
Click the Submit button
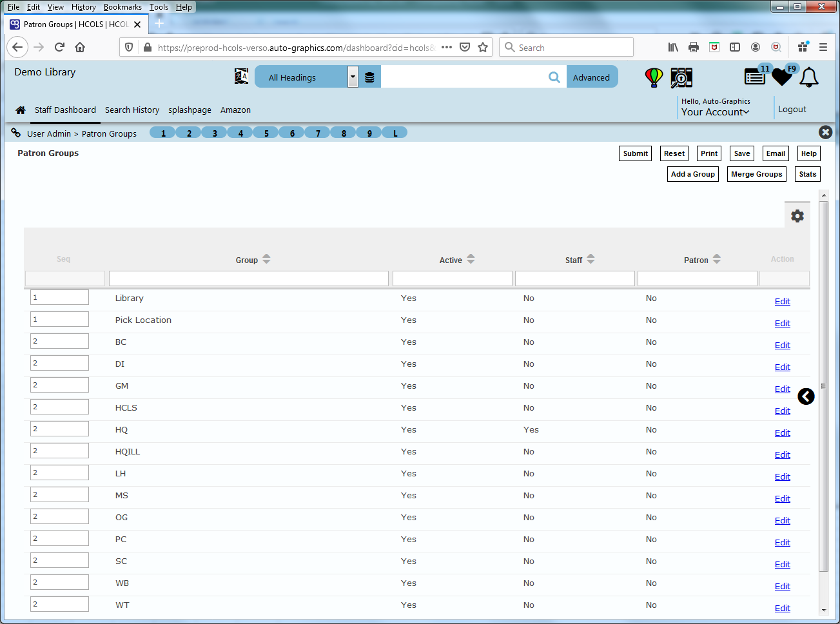click(x=636, y=153)
